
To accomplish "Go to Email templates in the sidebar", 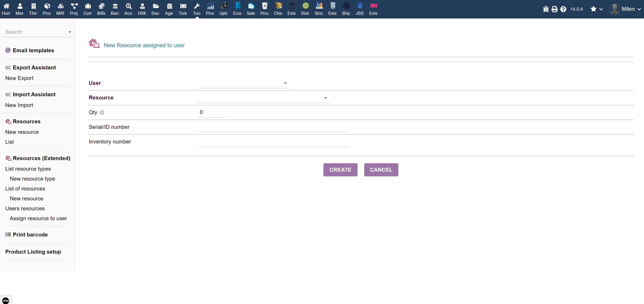I will [33, 50].
